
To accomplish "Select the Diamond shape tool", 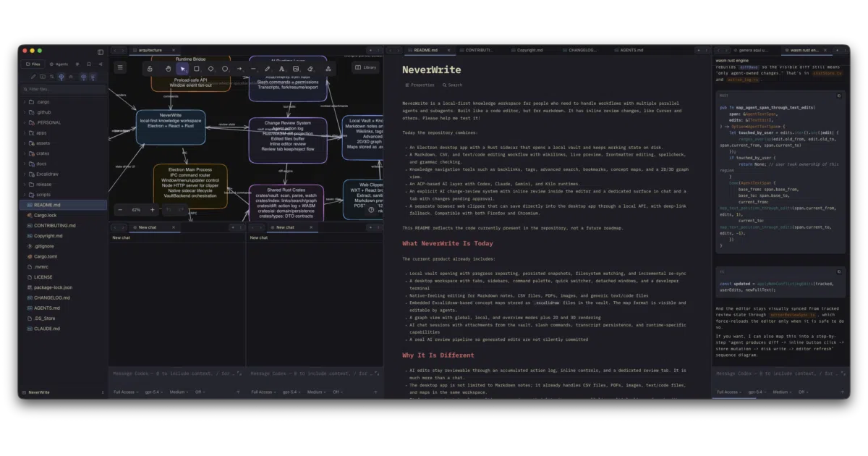I will click(x=210, y=69).
